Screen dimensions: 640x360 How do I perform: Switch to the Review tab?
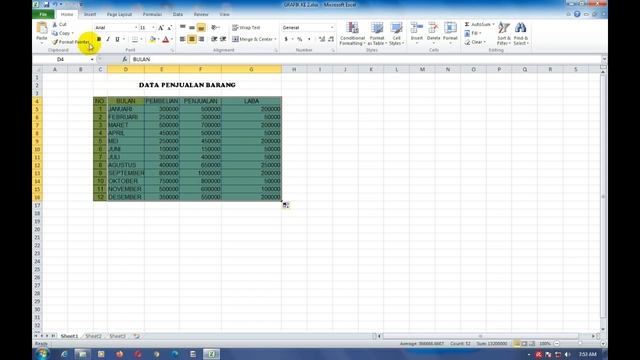(201, 14)
